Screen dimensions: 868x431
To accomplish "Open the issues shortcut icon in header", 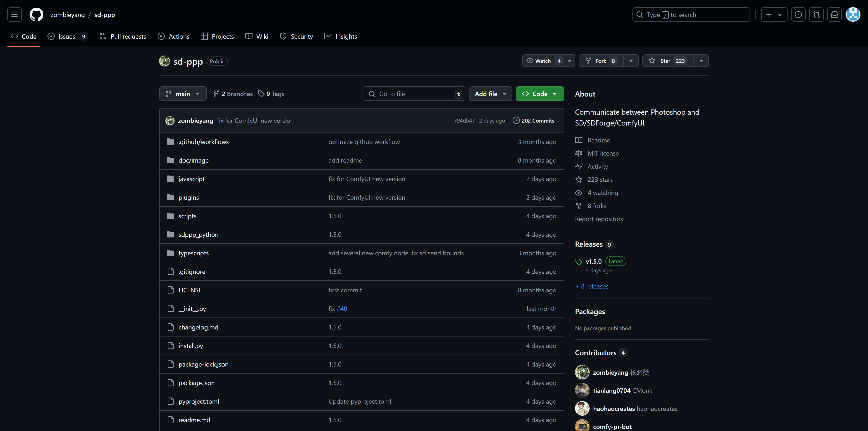I will pyautogui.click(x=798, y=14).
